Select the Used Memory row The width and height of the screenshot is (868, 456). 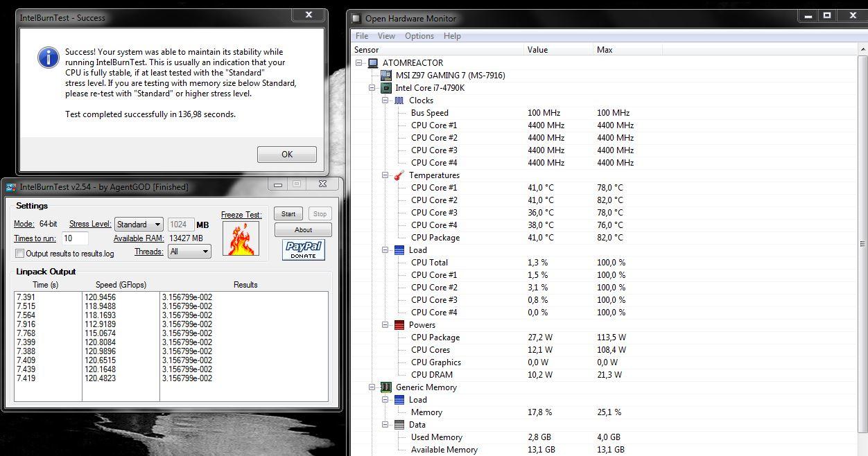[x=603, y=437]
